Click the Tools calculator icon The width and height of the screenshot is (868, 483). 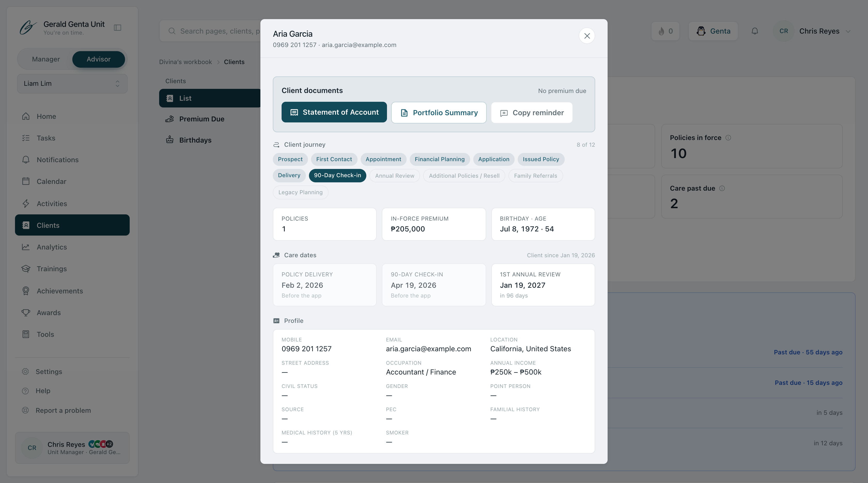click(26, 334)
